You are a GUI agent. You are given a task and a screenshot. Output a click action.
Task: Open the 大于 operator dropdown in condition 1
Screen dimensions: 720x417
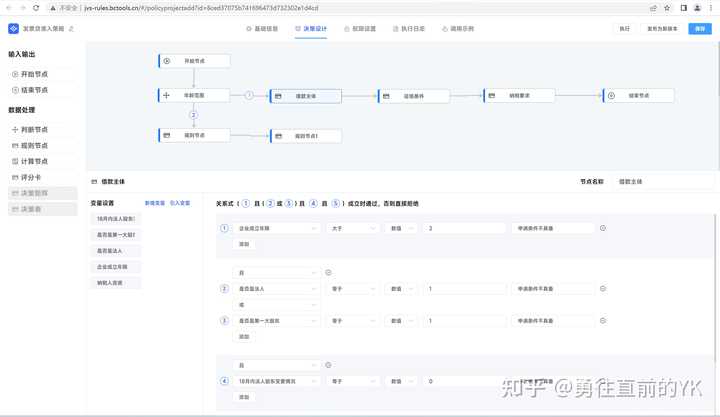(352, 228)
